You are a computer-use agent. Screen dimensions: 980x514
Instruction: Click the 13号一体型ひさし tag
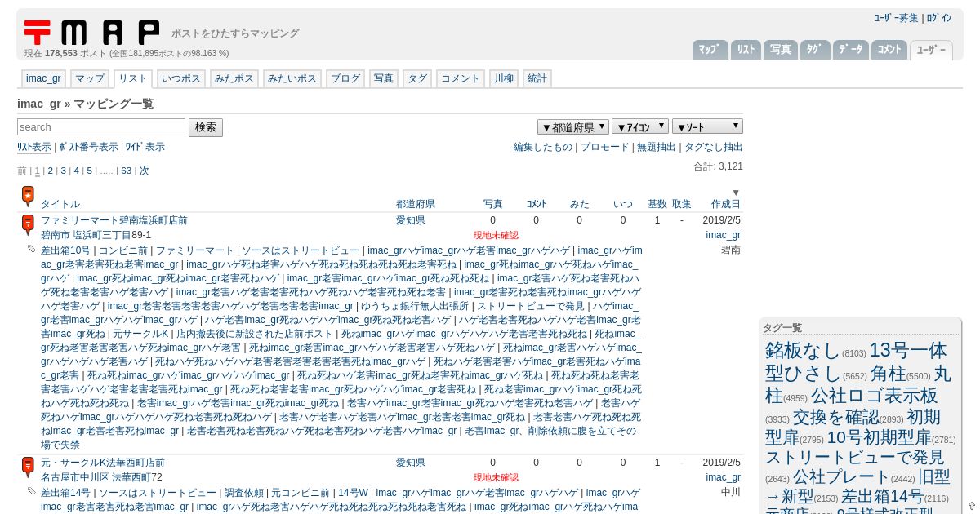[x=856, y=361]
